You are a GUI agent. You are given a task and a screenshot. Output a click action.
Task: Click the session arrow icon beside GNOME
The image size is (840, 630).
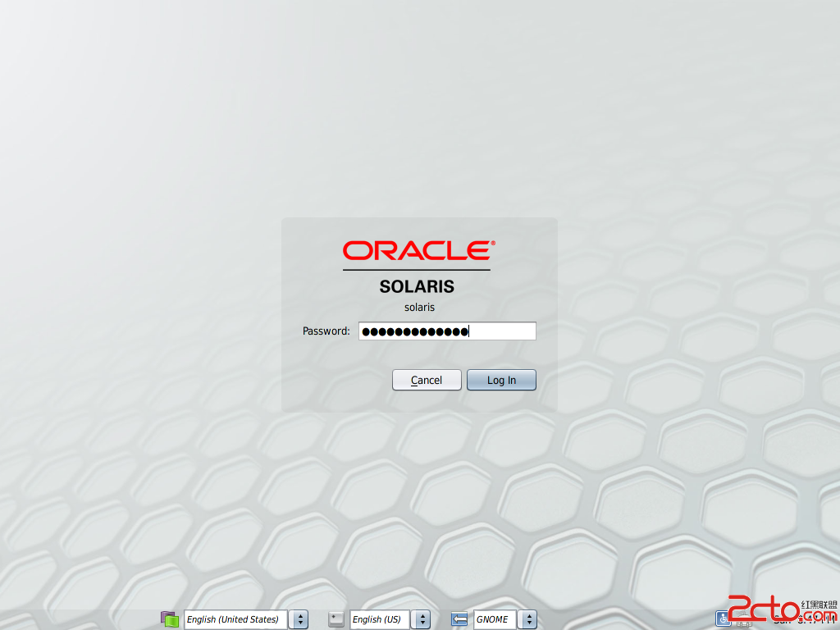(x=459, y=619)
